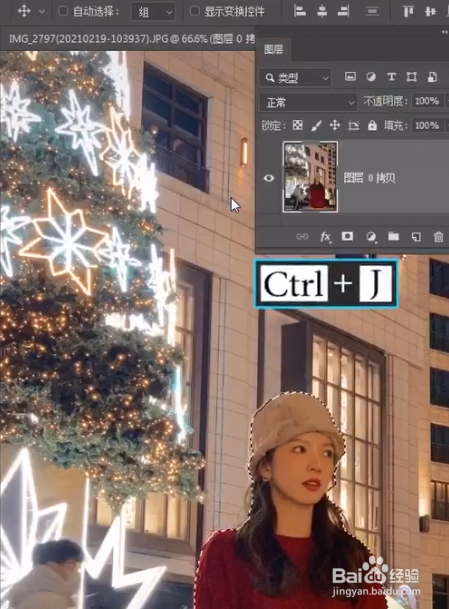Image resolution: width=449 pixels, height=609 pixels.
Task: Create a new layer group folder
Action: [x=393, y=236]
